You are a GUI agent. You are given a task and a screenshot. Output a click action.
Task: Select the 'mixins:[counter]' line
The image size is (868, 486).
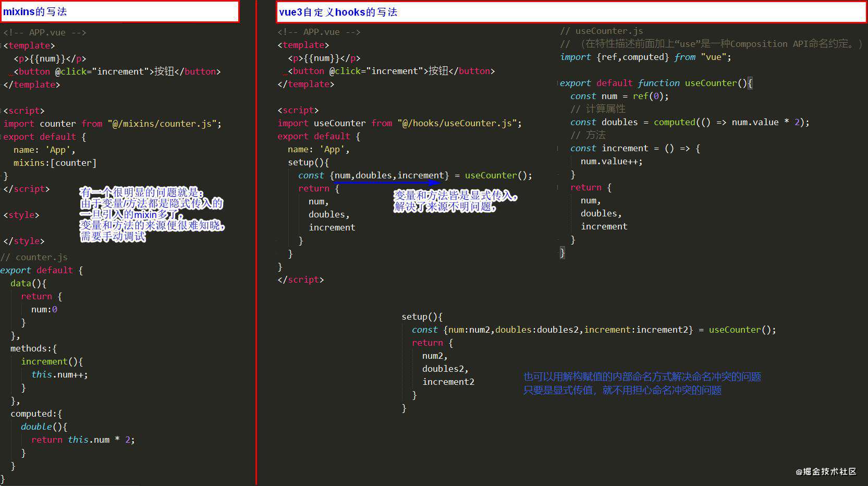(55, 163)
